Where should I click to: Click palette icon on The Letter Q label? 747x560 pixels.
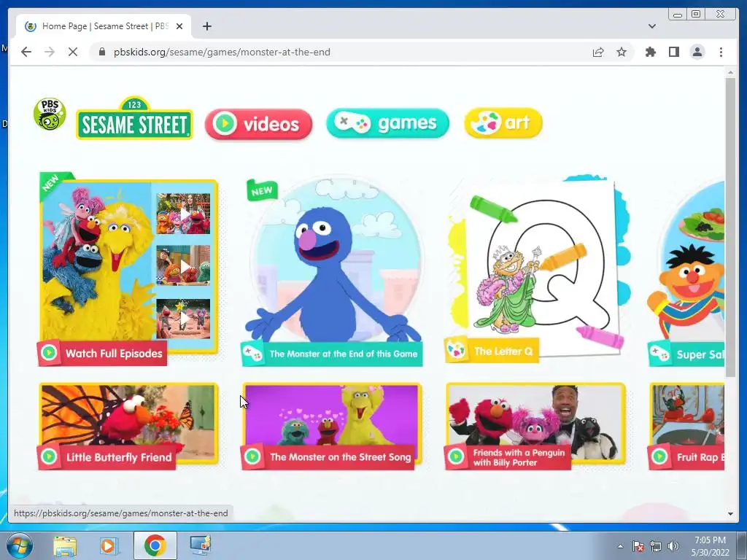point(456,351)
